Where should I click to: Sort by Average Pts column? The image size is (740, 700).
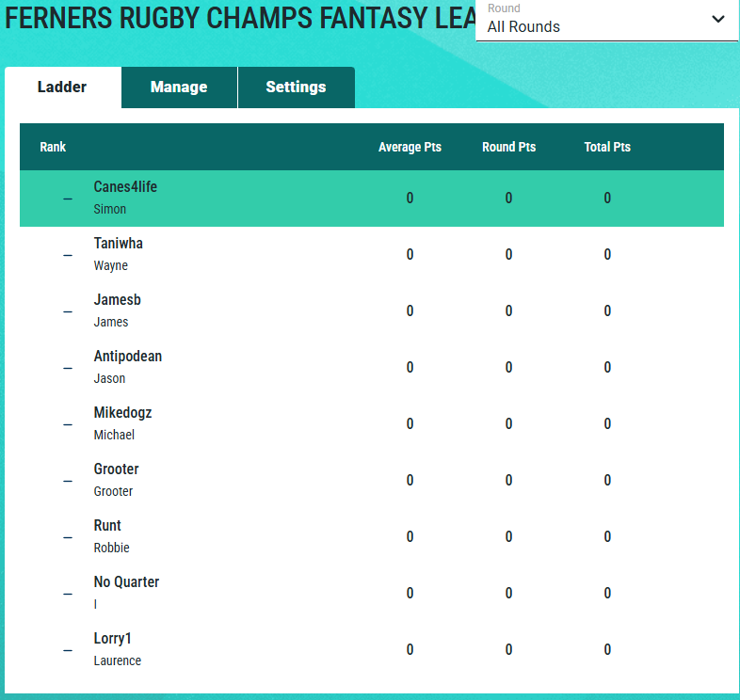tap(410, 147)
